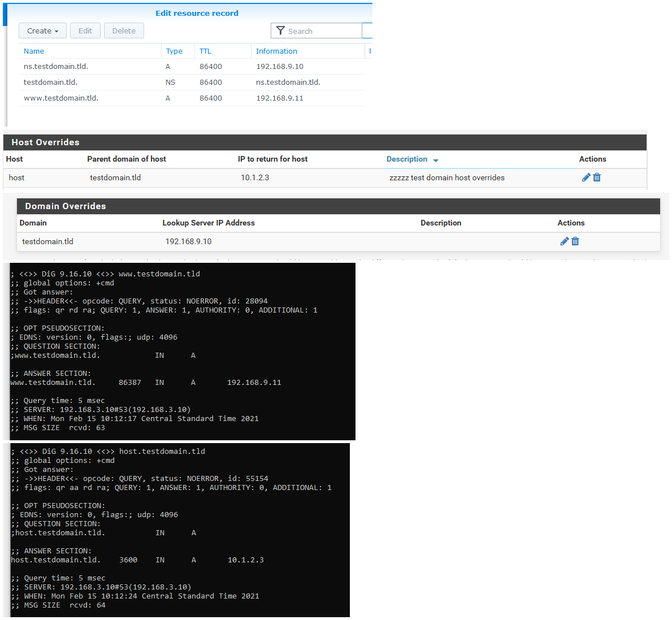
Task: Focus the Search input field
Action: [x=317, y=31]
